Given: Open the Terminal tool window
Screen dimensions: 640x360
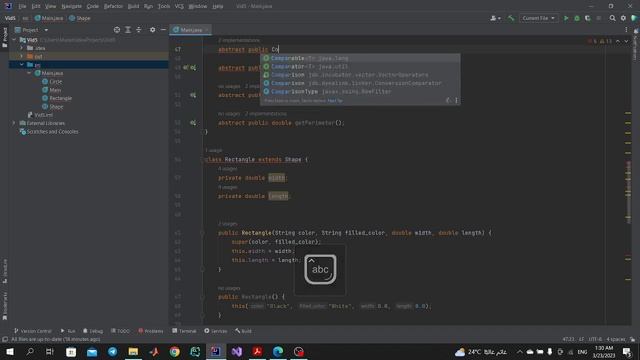Looking at the screenshot, I should pos(184,331).
